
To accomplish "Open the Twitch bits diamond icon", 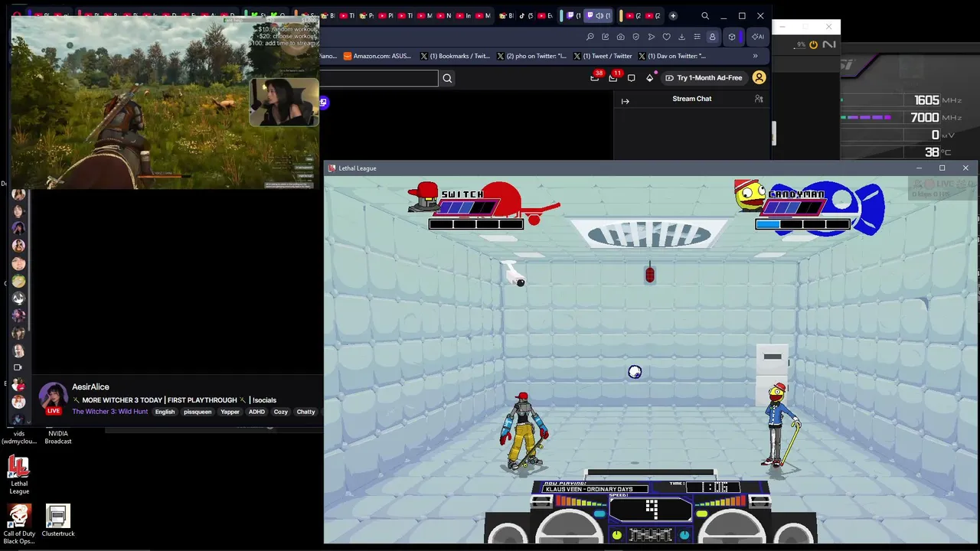I will (649, 78).
